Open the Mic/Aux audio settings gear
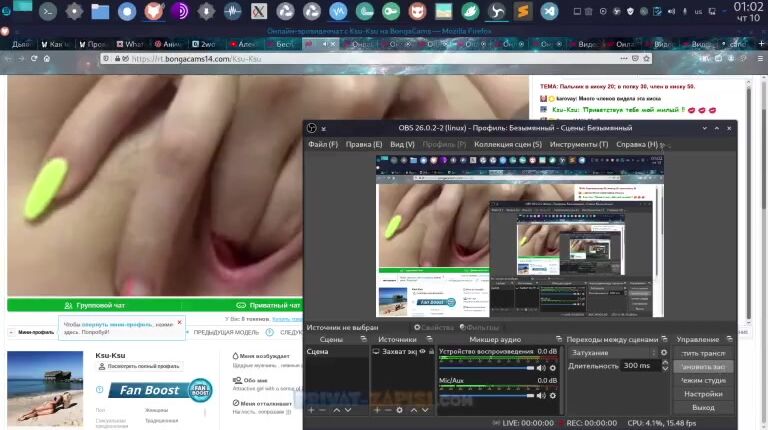The height and width of the screenshot is (430, 768). 553,396
